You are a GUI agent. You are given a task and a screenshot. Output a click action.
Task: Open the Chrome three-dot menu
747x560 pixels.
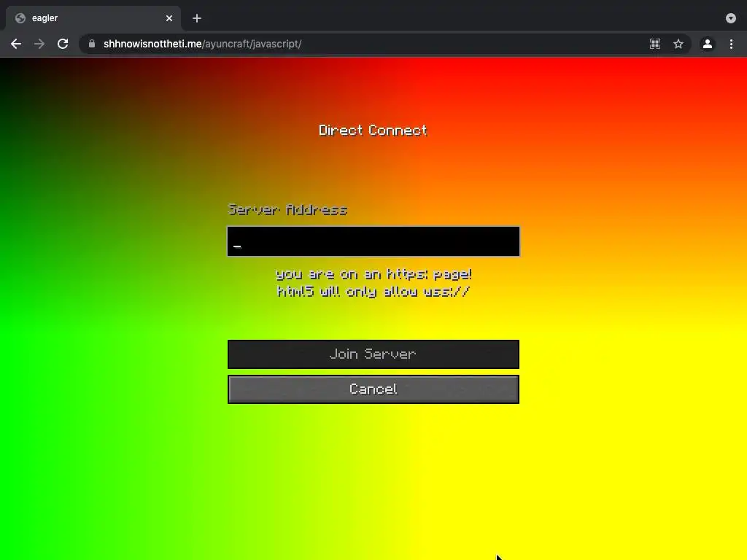point(731,44)
